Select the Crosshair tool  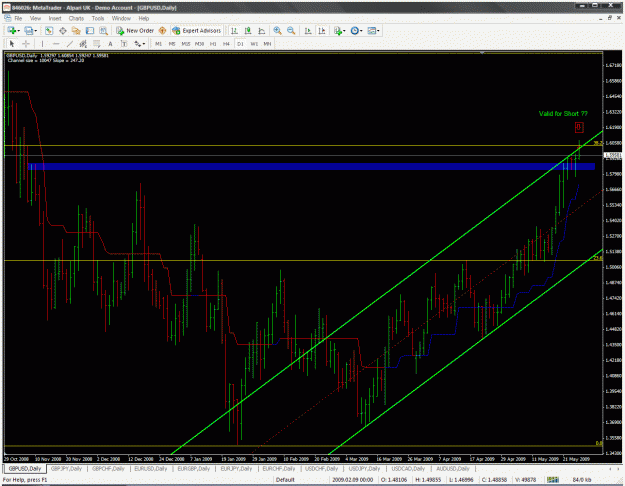click(26, 44)
